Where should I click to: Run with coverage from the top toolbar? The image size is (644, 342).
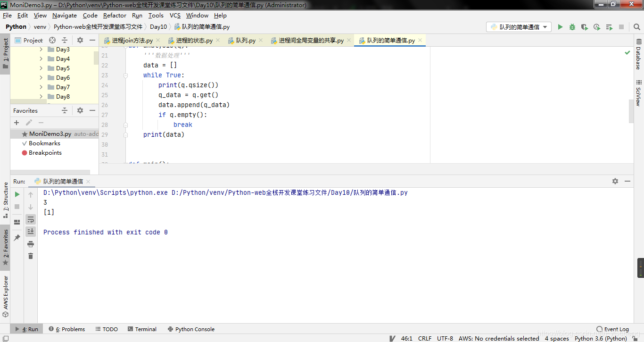(x=585, y=27)
